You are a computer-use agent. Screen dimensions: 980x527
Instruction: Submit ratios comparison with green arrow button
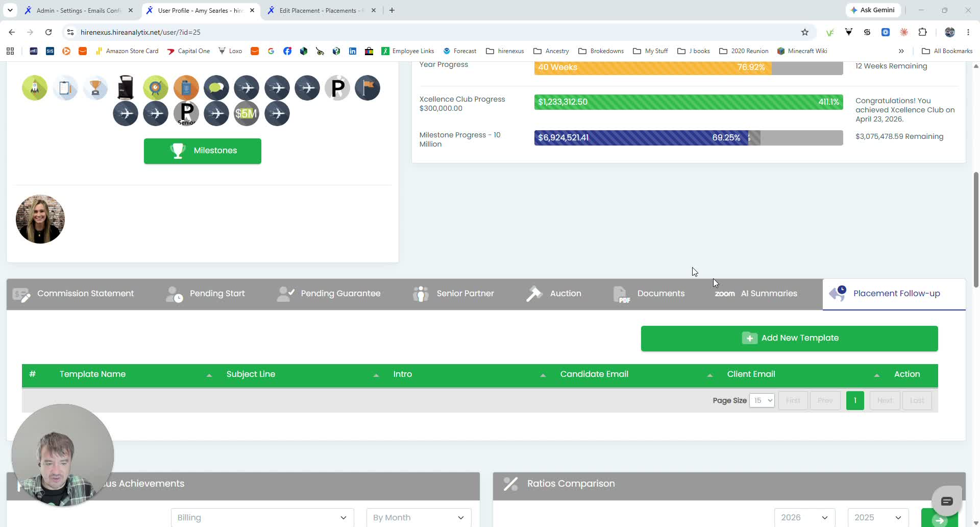940,518
